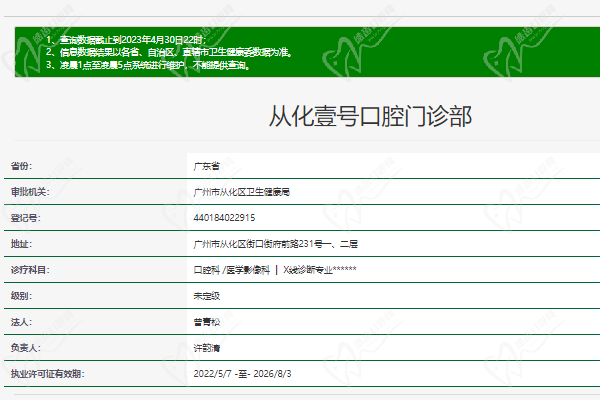This screenshot has height=400, width=600.
Task: Select the 省份 row label
Action: point(21,165)
